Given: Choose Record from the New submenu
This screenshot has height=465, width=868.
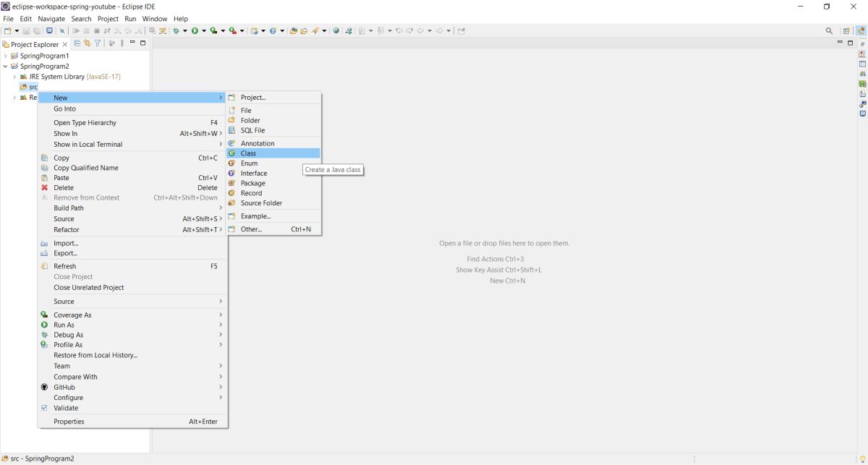Looking at the screenshot, I should tap(273, 193).
